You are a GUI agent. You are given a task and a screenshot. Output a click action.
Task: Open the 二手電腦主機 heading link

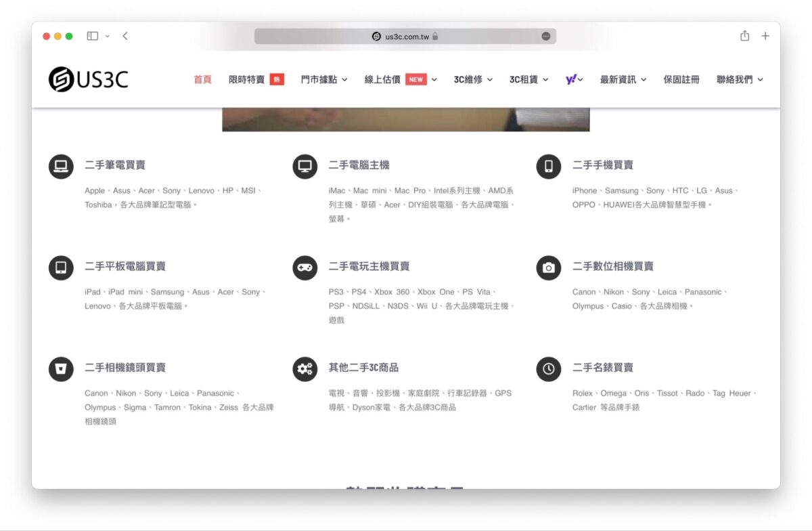pos(359,165)
